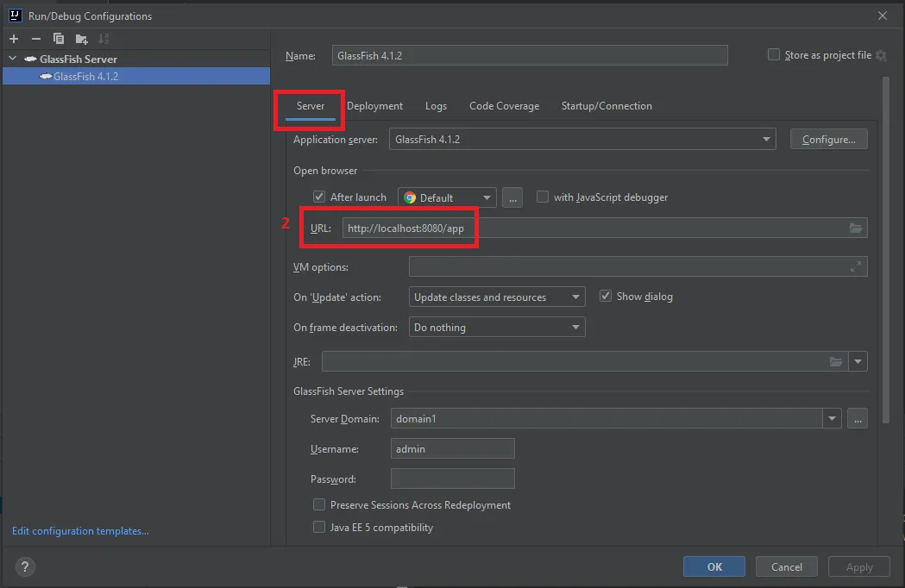Image resolution: width=905 pixels, height=588 pixels.
Task: Switch to the Code Coverage tab
Action: coord(504,106)
